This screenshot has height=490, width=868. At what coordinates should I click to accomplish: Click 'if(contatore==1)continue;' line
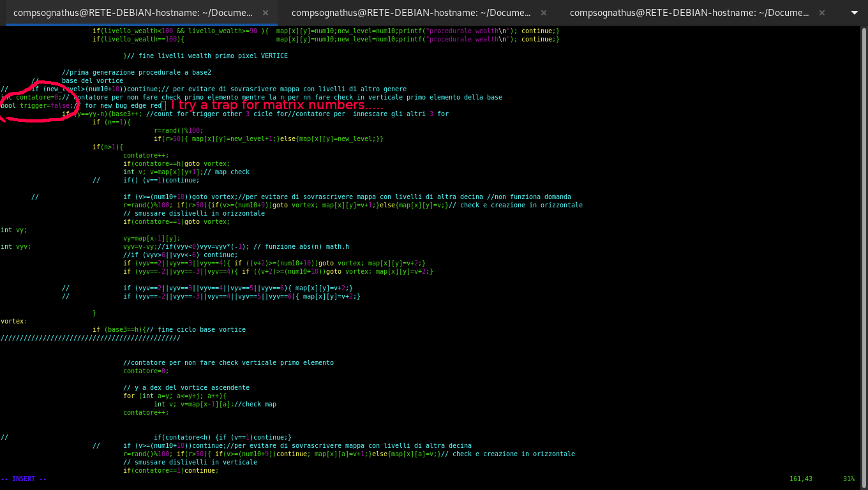[171, 471]
